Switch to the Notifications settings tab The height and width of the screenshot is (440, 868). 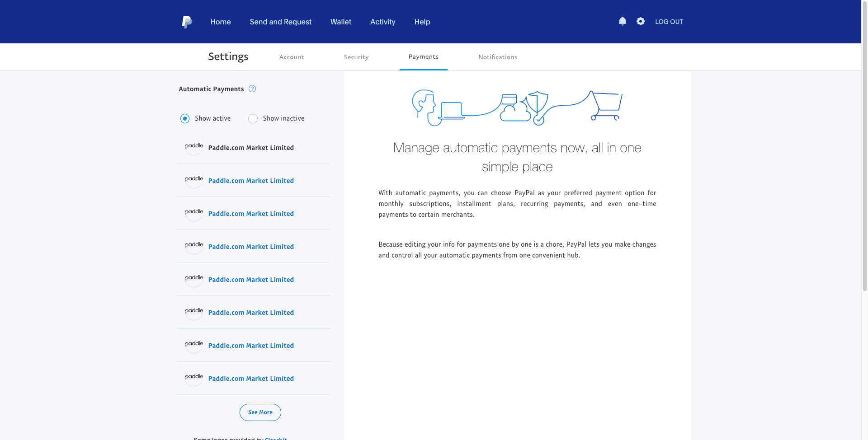(x=498, y=57)
